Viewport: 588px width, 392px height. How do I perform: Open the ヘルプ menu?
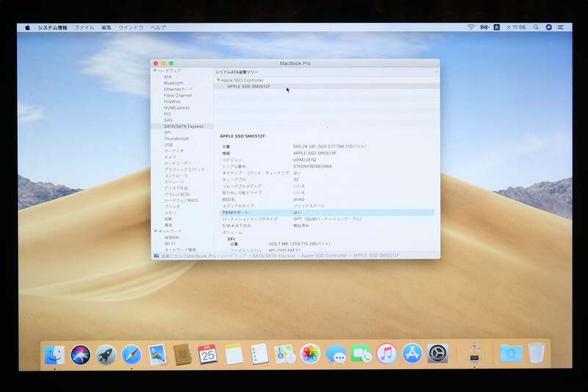(158, 27)
